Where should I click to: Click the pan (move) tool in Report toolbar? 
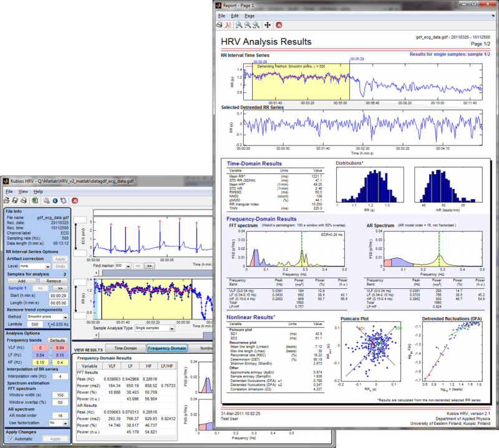[x=268, y=25]
